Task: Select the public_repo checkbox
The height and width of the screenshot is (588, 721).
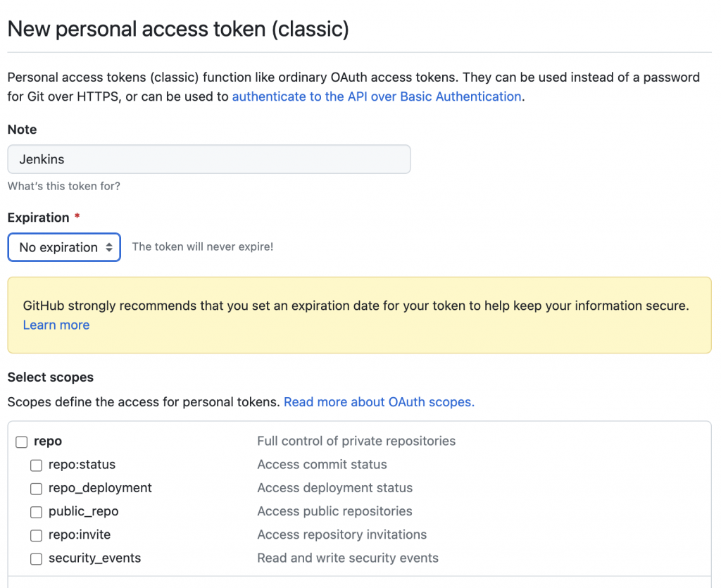Action: [x=36, y=511]
